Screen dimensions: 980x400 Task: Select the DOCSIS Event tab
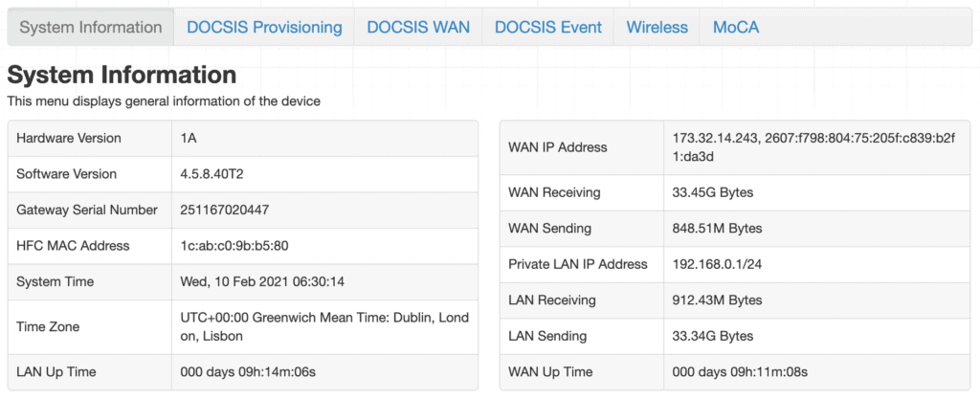(548, 28)
